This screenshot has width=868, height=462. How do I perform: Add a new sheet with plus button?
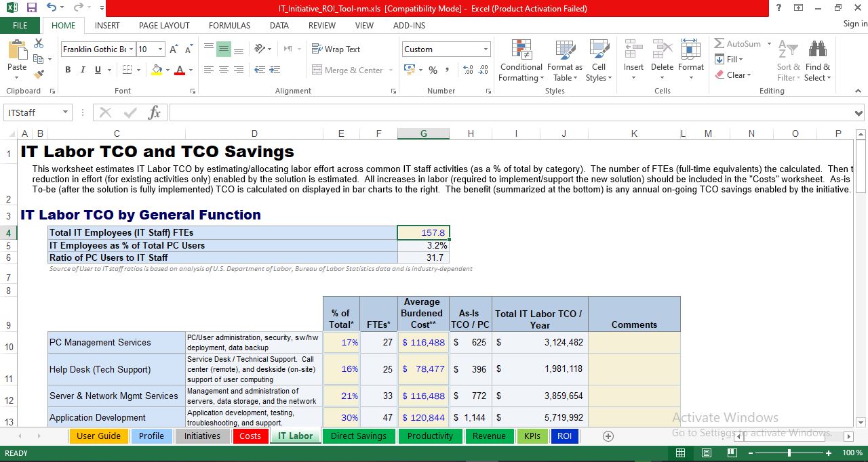608,436
